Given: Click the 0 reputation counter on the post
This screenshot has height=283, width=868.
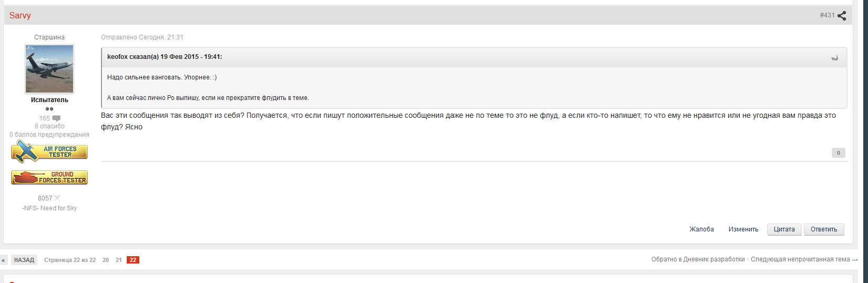Looking at the screenshot, I should 838,153.
